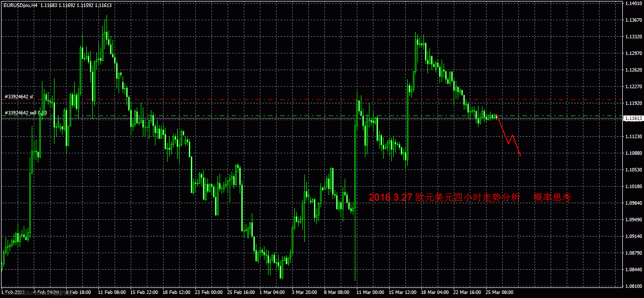Click time axis label 3 Mar 20:00
The width and height of the screenshot is (644, 298).
click(x=305, y=292)
